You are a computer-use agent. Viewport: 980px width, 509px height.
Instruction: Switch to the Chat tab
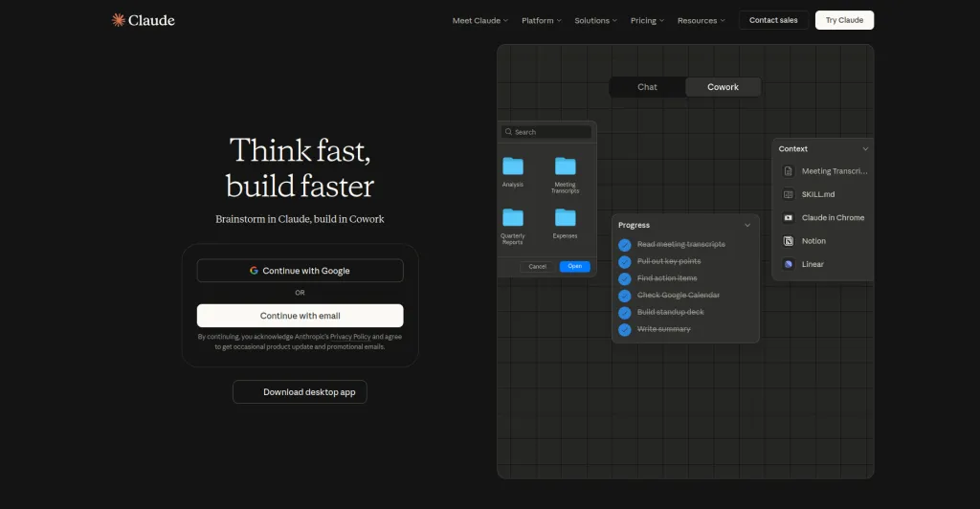[x=647, y=87]
